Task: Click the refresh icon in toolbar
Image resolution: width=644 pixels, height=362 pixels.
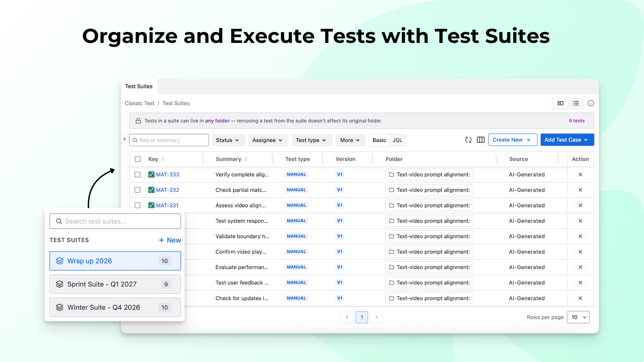Action: [x=468, y=140]
